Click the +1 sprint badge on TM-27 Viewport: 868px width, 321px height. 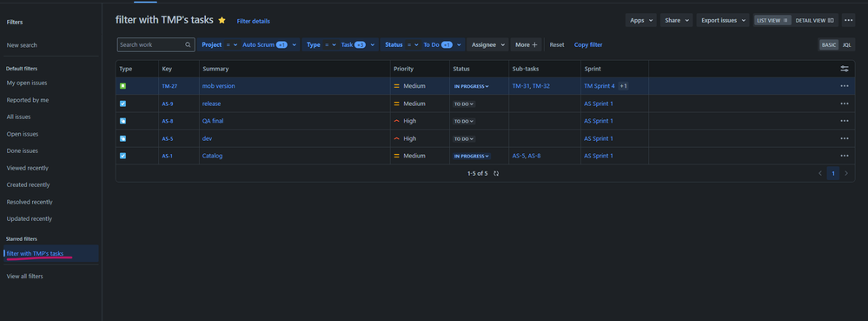click(x=623, y=86)
